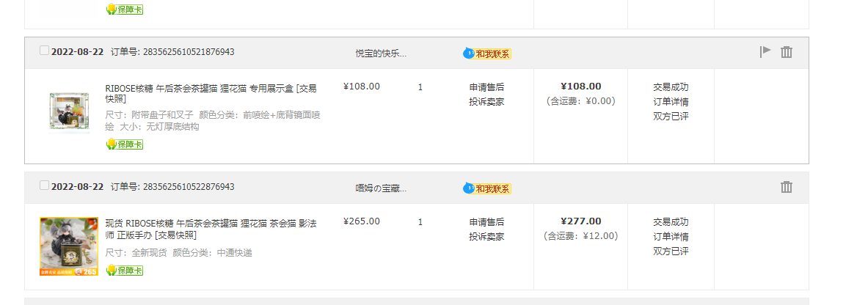Click trash icon on order ending 2876943
Viewport: 868px width, 305px height.
point(787,187)
